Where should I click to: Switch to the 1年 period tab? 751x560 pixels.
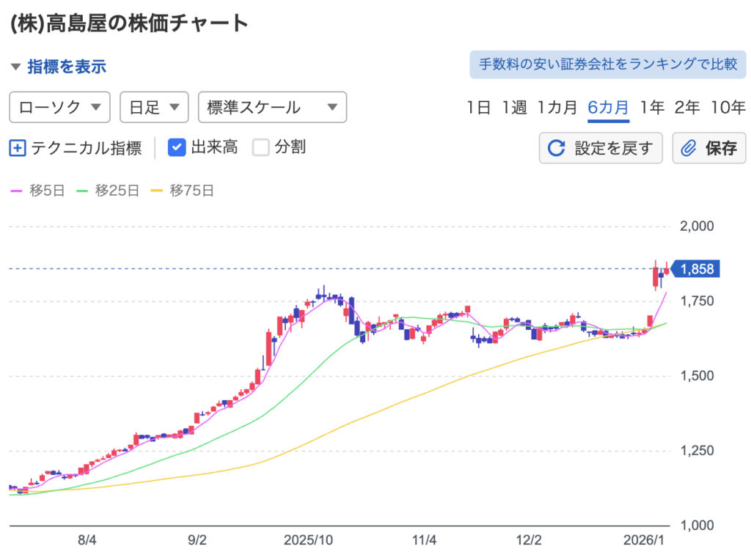click(651, 107)
